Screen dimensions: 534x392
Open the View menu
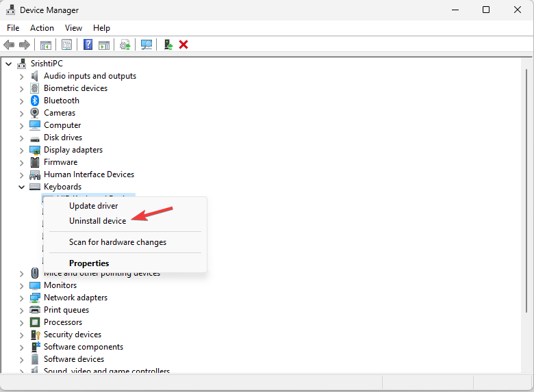point(73,28)
